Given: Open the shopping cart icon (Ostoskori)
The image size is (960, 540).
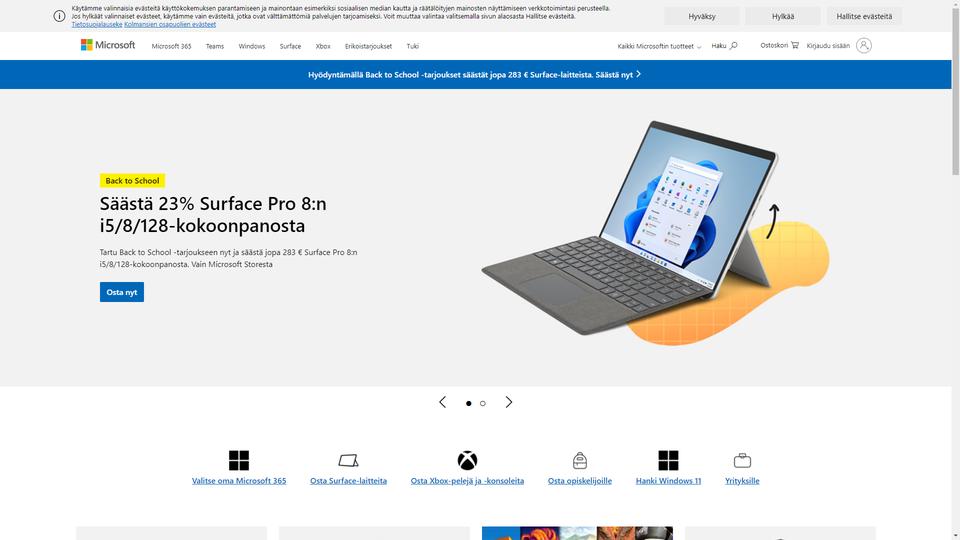Looking at the screenshot, I should click(x=795, y=45).
